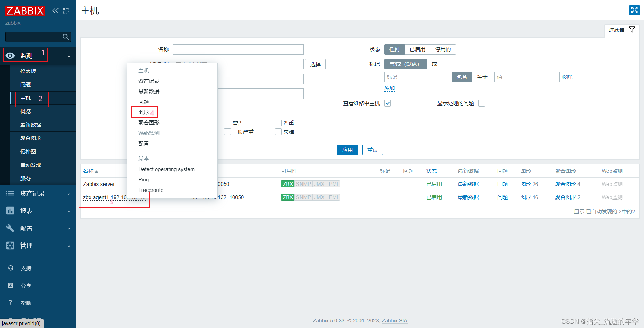
Task: Open Zabbix SIA footer link
Action: tap(394, 321)
